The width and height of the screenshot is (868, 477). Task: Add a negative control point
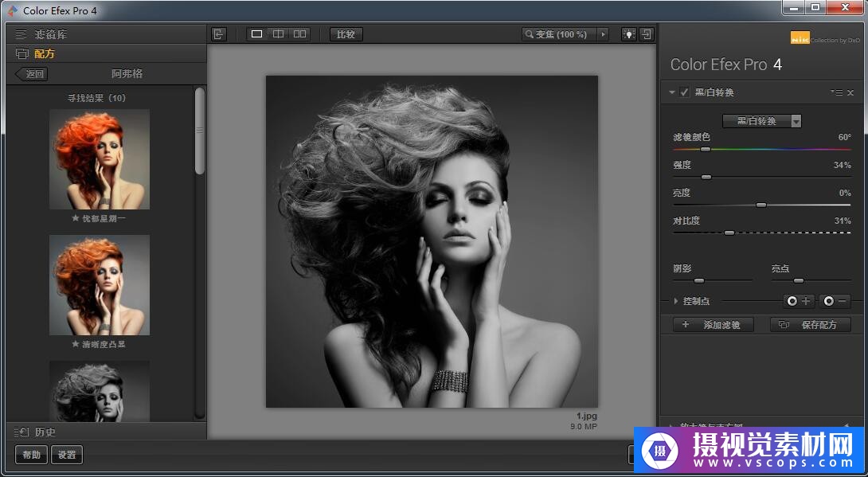click(835, 301)
